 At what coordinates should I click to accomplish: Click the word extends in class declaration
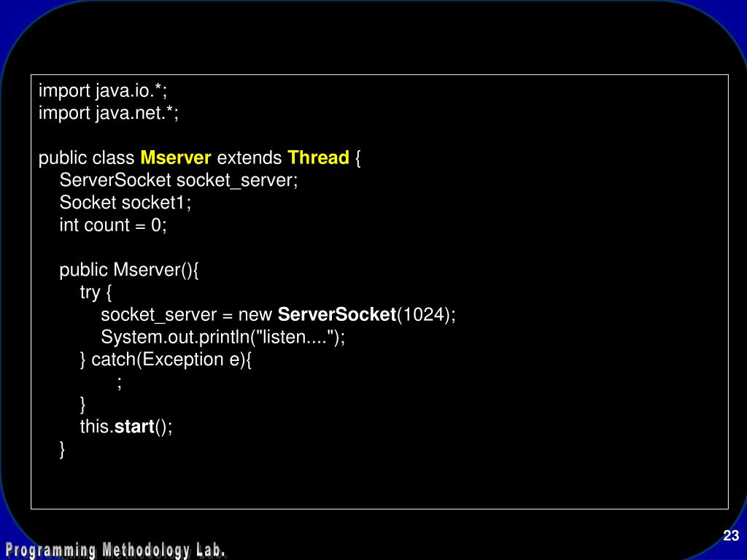tap(249, 157)
